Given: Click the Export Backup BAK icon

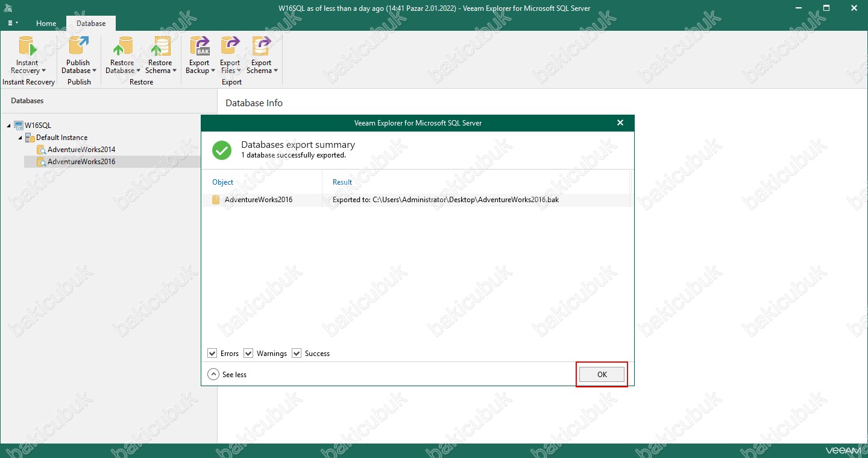Looking at the screenshot, I should pos(199,46).
